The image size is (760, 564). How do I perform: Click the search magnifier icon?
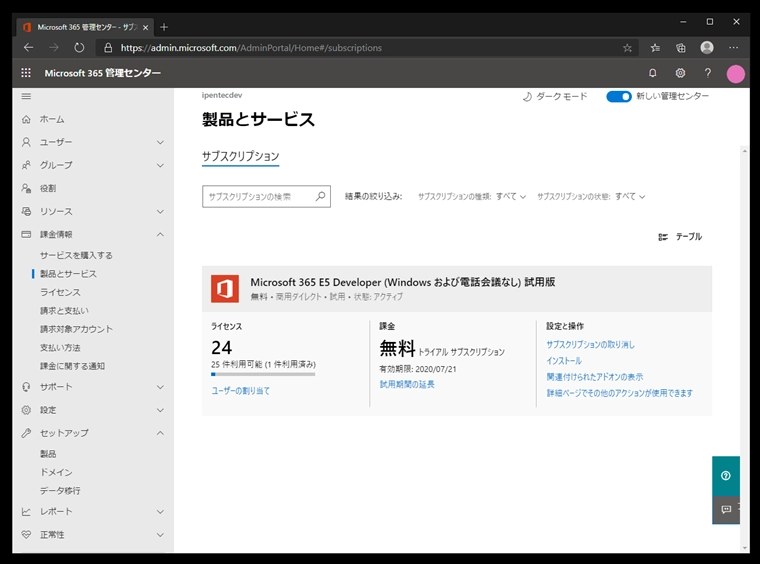[x=320, y=196]
